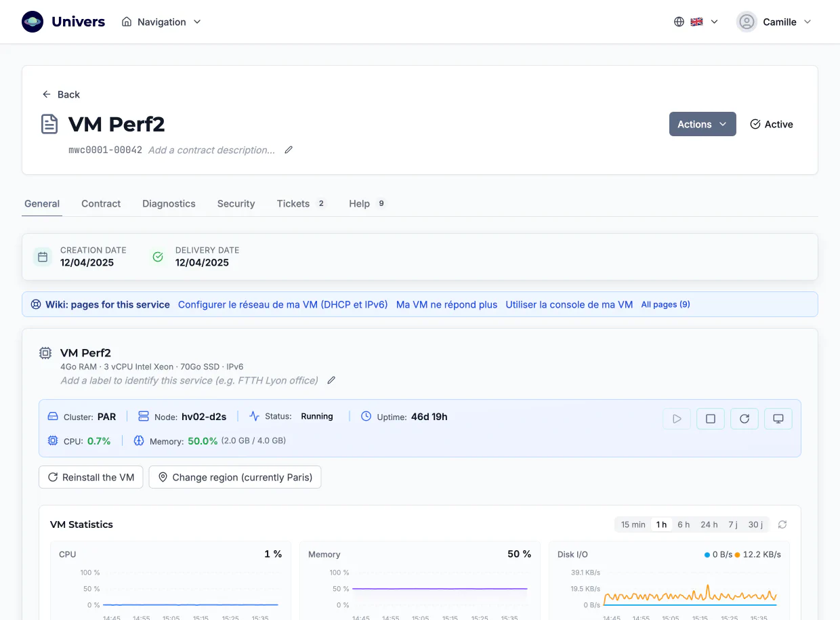Refresh VM Statistics with the refresh icon
The height and width of the screenshot is (620, 840).
[782, 524]
